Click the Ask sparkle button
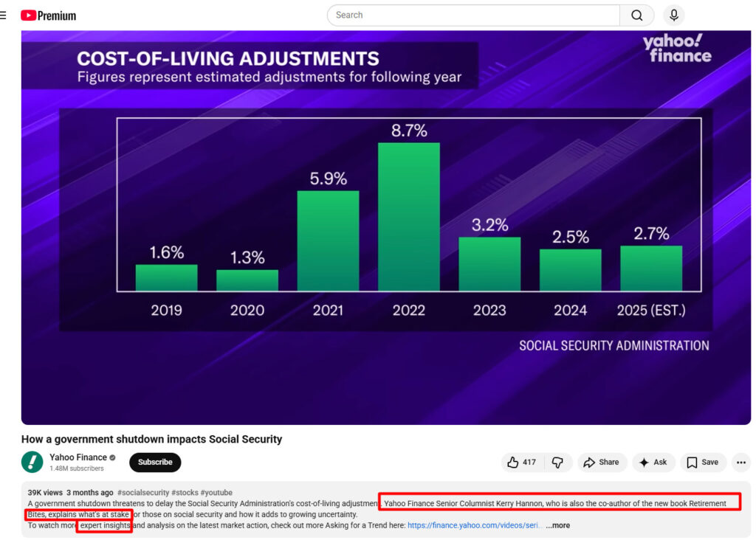 pos(653,463)
